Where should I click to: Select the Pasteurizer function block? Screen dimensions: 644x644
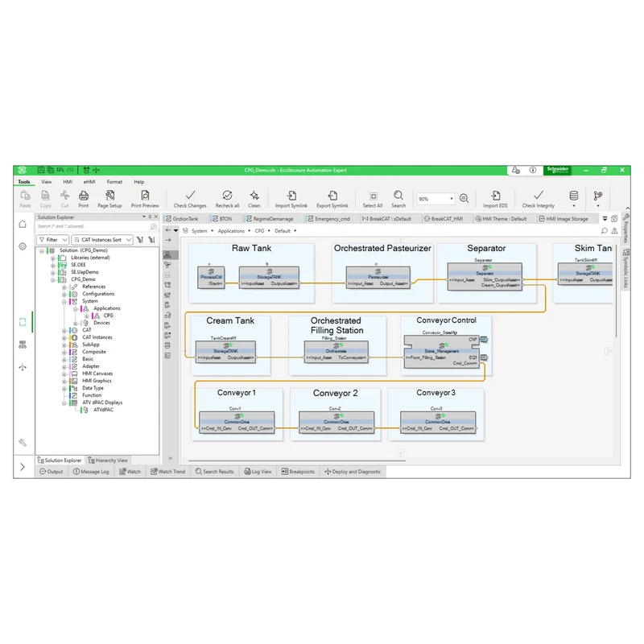(x=378, y=277)
